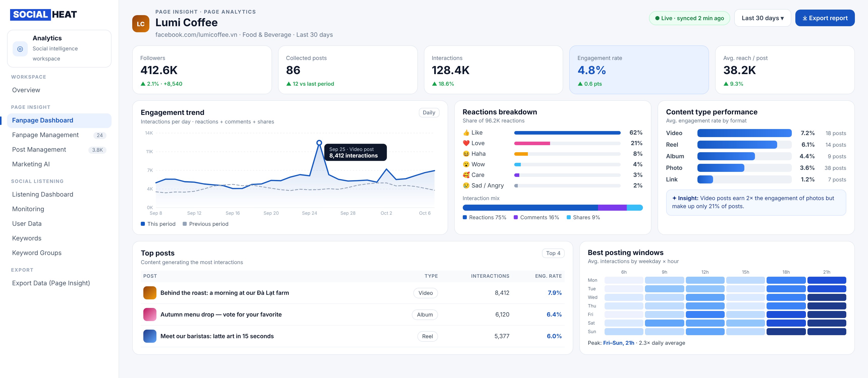Open the 'Behind the roast' post thumbnail
Image resolution: width=868 pixels, height=378 pixels.
[x=150, y=293]
